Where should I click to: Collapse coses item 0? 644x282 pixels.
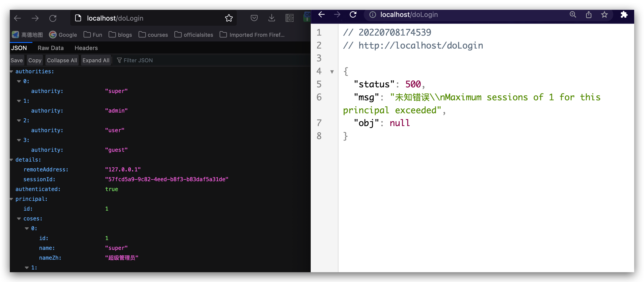click(27, 228)
